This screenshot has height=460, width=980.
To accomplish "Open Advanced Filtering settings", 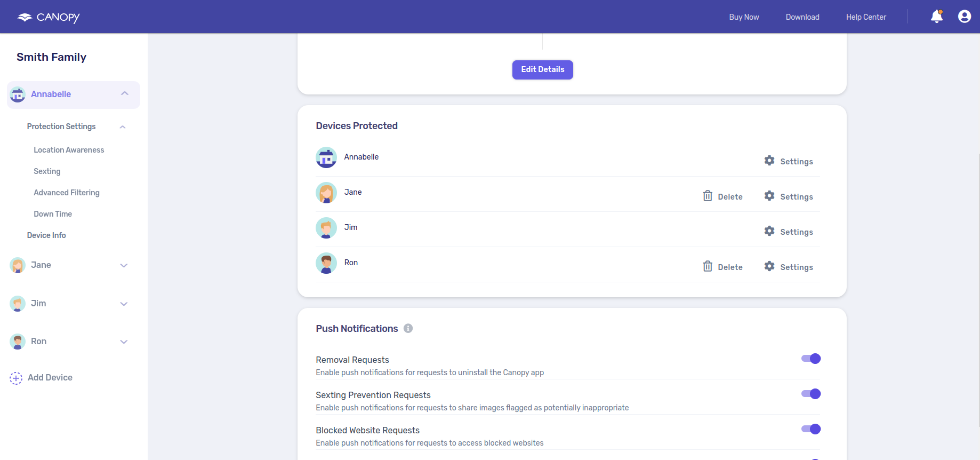I will click(67, 193).
